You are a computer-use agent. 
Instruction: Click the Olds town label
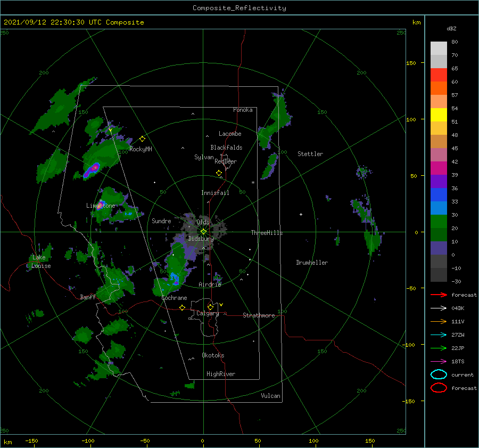click(203, 222)
